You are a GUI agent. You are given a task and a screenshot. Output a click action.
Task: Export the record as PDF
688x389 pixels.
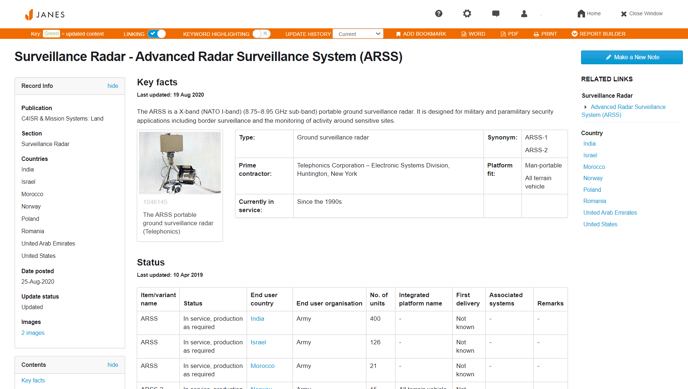pos(509,34)
